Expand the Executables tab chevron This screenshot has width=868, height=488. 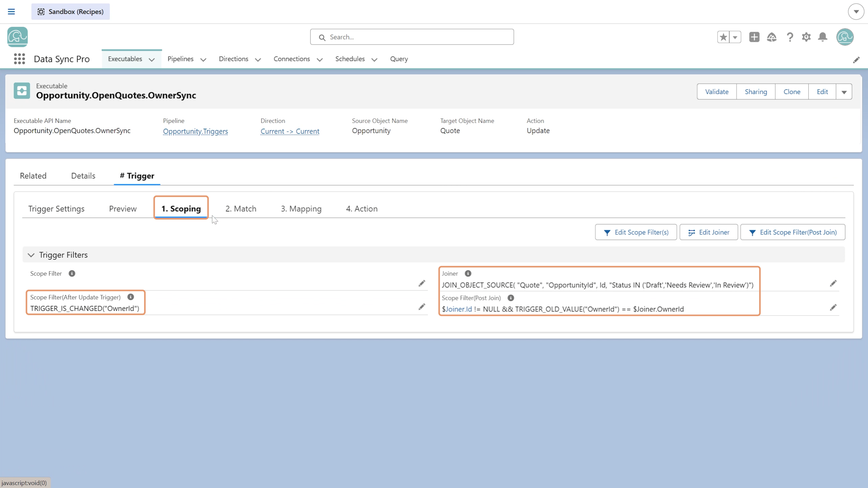coord(152,60)
